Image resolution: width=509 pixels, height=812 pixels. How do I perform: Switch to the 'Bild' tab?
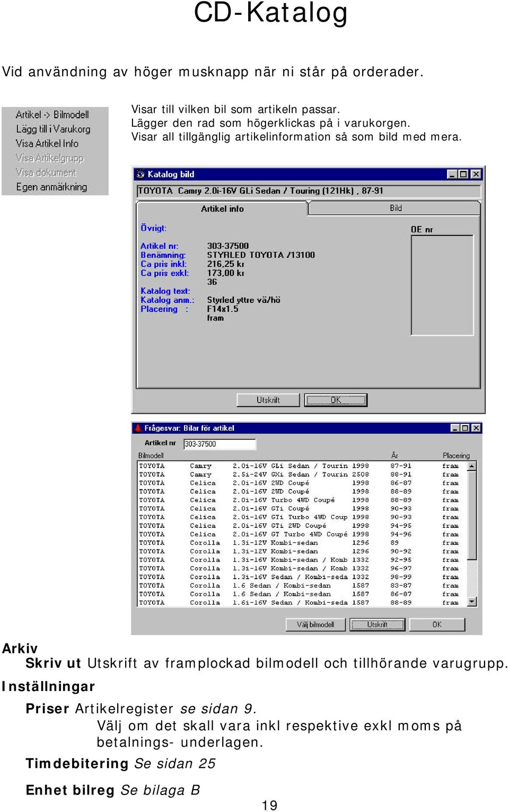click(396, 208)
